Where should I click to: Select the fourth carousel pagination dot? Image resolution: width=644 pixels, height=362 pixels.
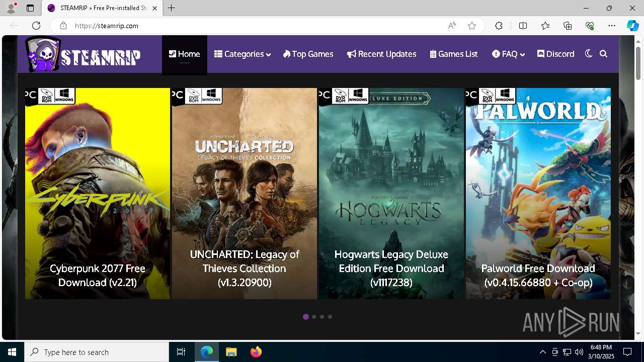[x=330, y=317]
